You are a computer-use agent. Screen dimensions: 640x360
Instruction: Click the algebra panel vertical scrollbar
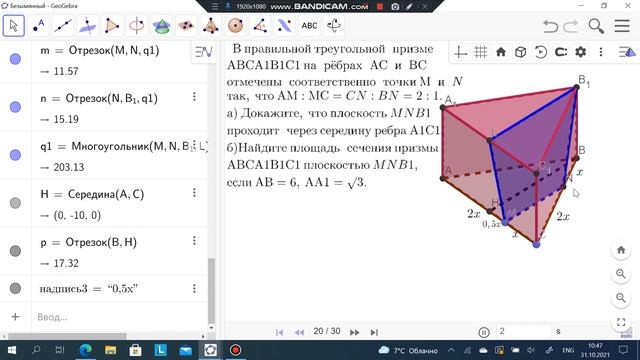click(x=211, y=291)
